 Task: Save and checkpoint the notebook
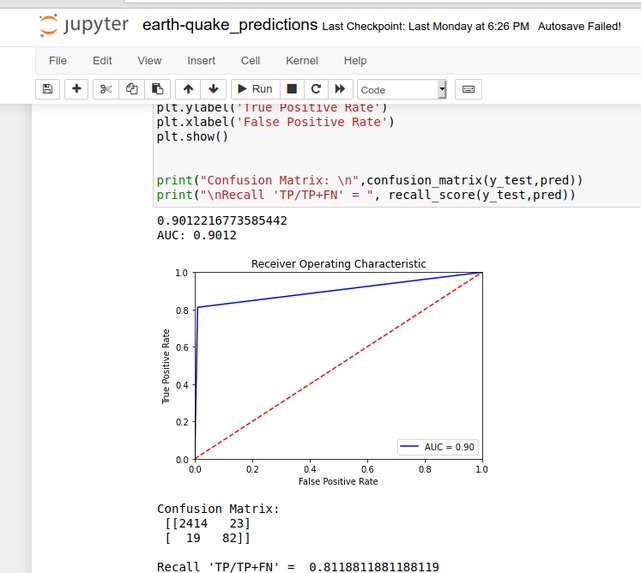pos(47,89)
